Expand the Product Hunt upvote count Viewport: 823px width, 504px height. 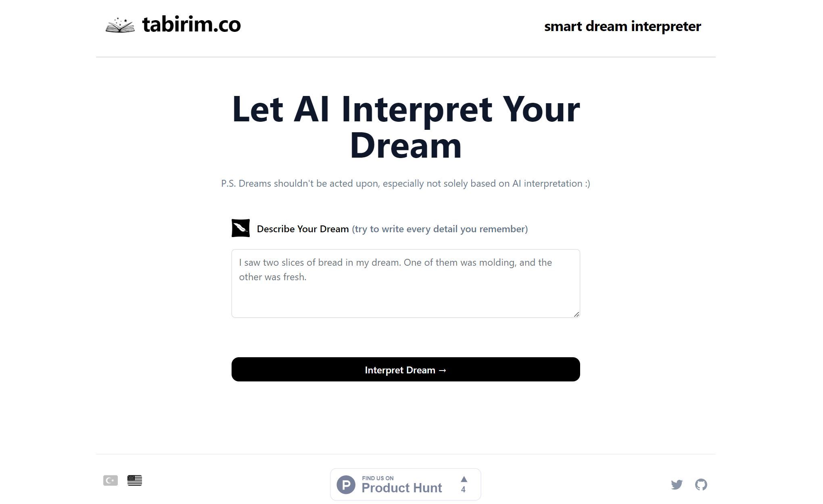[x=463, y=484]
